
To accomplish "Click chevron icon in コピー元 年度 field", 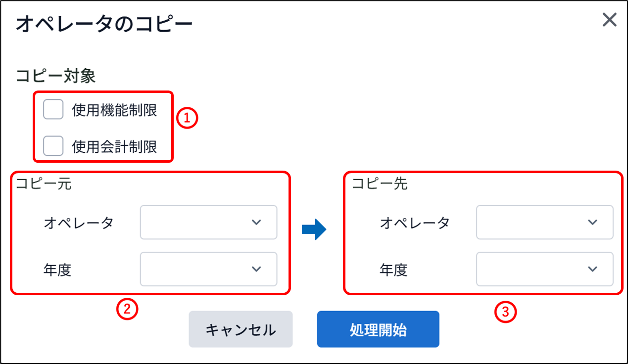I will [x=256, y=269].
